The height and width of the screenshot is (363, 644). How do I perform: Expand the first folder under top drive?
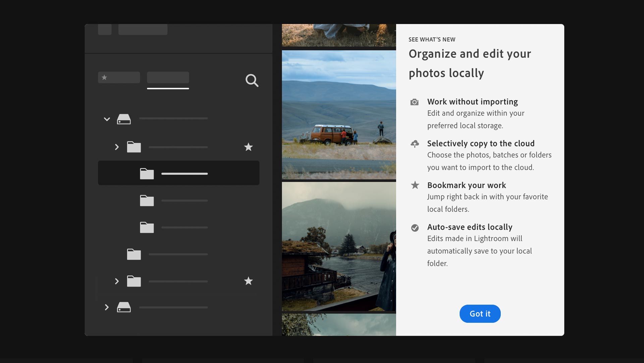117,147
